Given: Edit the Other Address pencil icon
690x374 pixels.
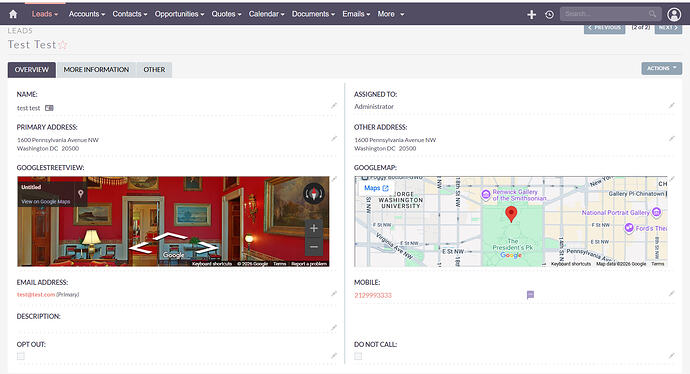Looking at the screenshot, I should [x=672, y=139].
